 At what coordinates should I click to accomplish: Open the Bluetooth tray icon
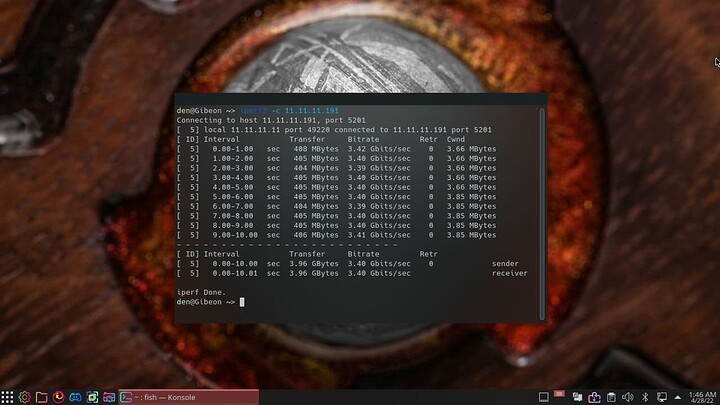tap(645, 397)
